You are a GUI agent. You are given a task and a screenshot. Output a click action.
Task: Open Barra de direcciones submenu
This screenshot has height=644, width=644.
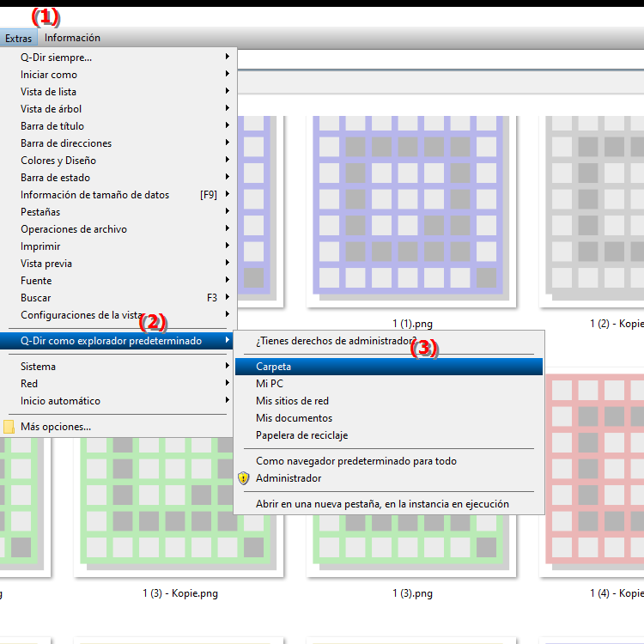point(118,143)
